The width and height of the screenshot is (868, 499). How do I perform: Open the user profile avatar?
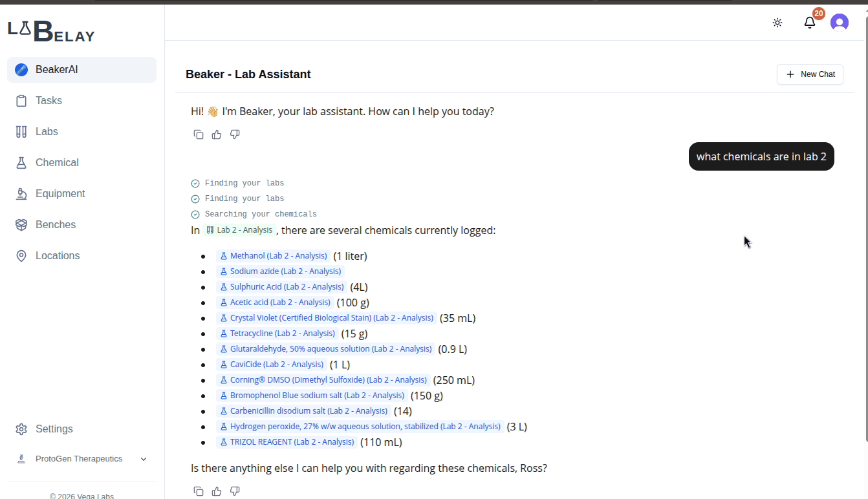click(839, 23)
